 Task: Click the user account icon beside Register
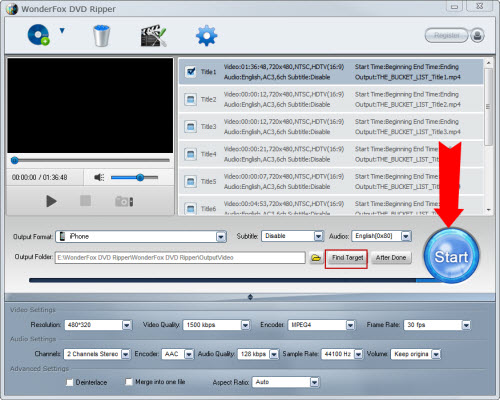pos(477,35)
